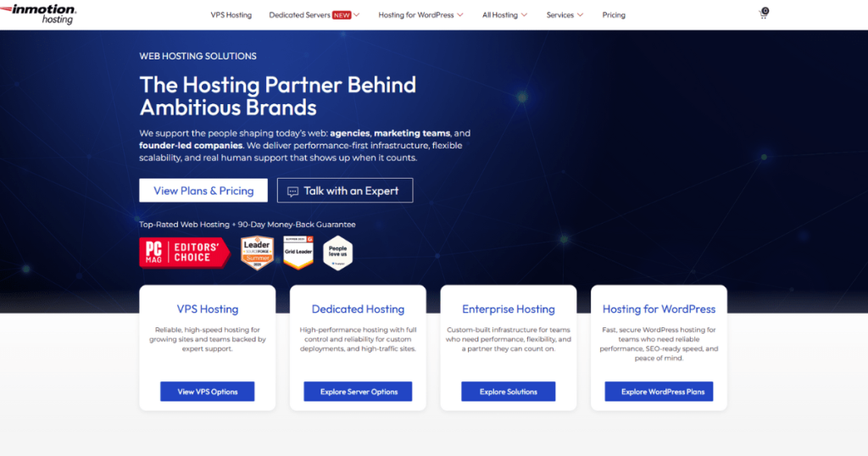Click View Plans & Pricing button
This screenshot has height=456, width=868.
[x=203, y=191]
